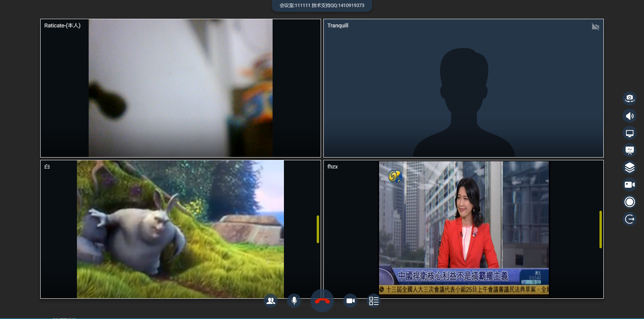The height and width of the screenshot is (319, 644).
Task: Mute the microphone in bottom toolbar
Action: (294, 301)
